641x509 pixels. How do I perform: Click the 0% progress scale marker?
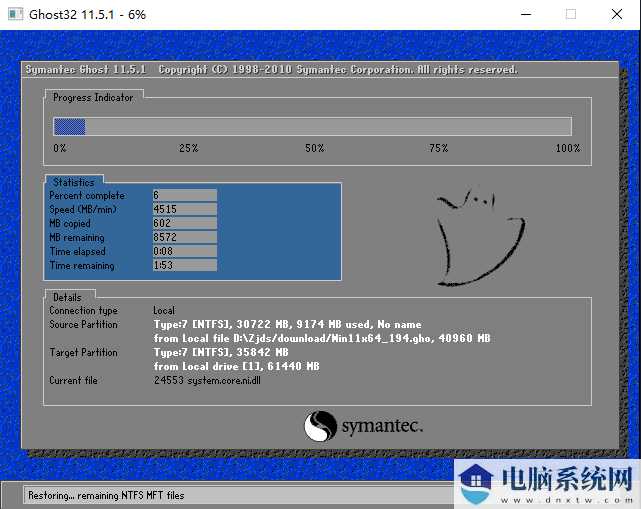click(x=60, y=148)
